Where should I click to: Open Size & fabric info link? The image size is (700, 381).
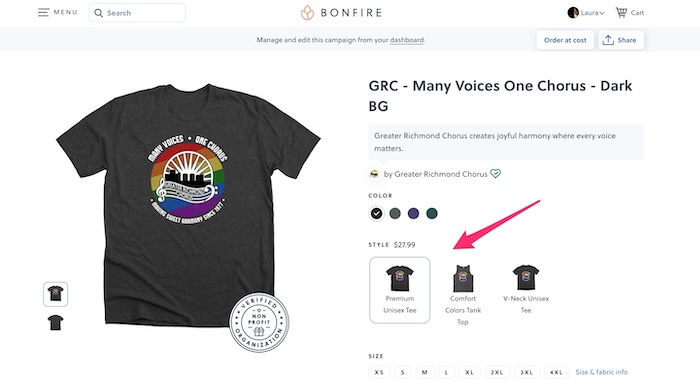coord(601,372)
